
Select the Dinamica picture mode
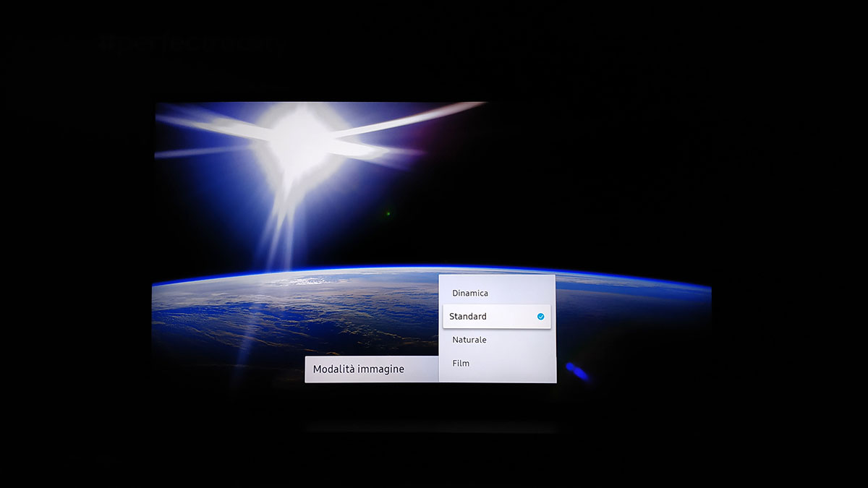497,293
